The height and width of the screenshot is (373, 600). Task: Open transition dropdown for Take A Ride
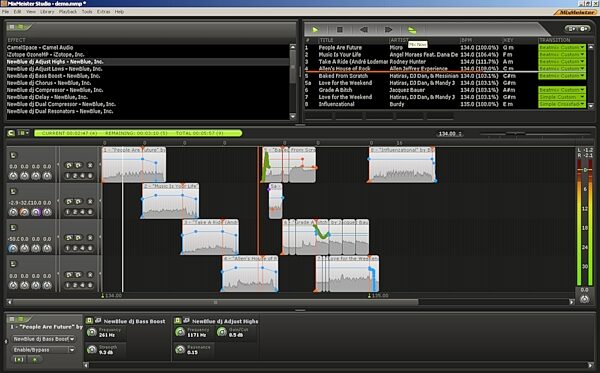[x=562, y=62]
